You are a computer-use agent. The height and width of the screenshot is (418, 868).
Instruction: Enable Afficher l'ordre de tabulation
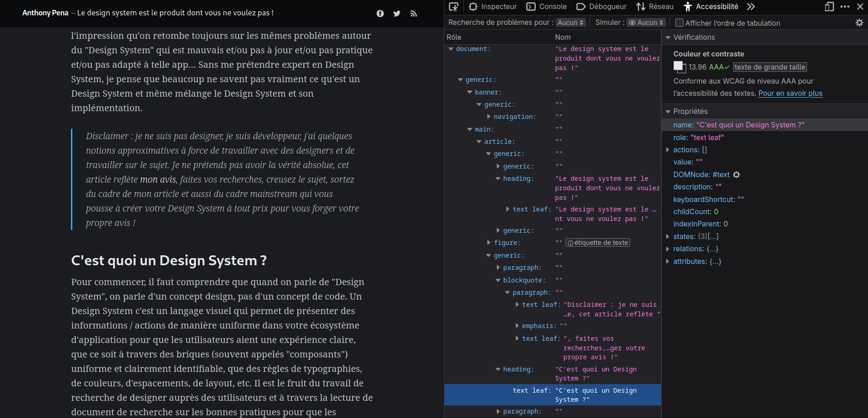[679, 23]
